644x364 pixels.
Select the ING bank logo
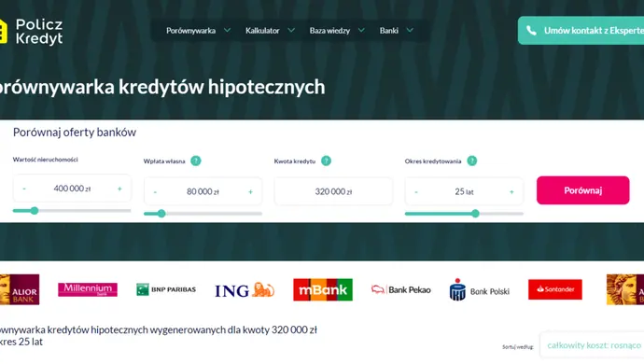pos(245,290)
